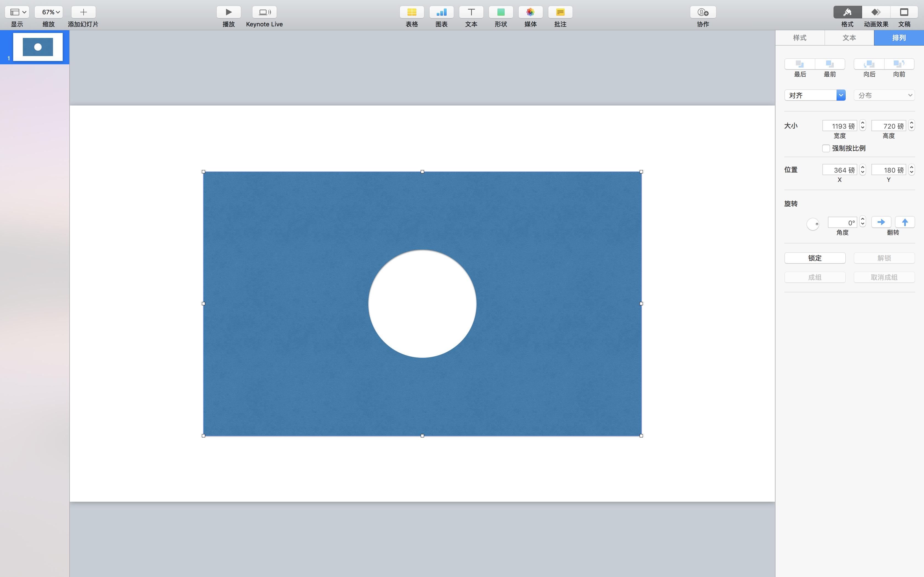Open the Zoom 67% dropdown
Viewport: 924px width, 577px height.
pyautogui.click(x=49, y=12)
